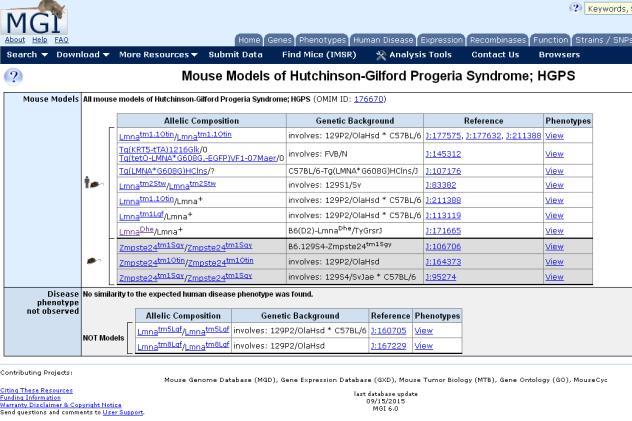This screenshot has height=421, width=632.
Task: Click the quick search help icon
Action: (x=575, y=8)
